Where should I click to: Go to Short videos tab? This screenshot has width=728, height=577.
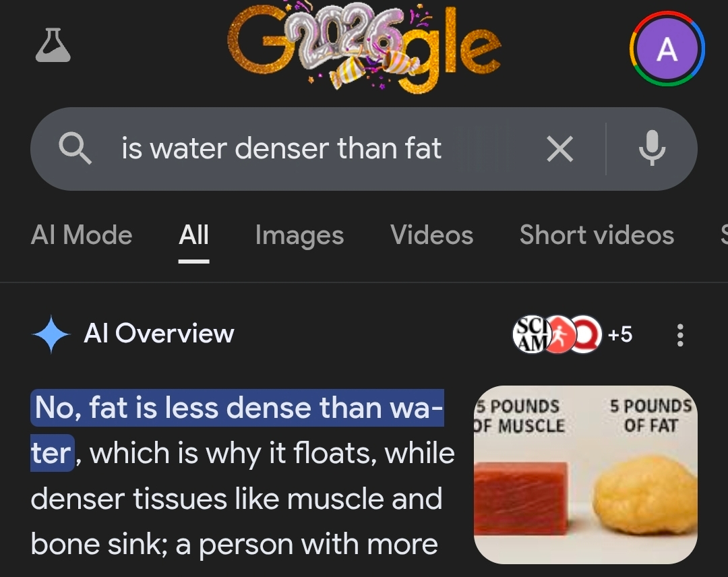click(597, 235)
